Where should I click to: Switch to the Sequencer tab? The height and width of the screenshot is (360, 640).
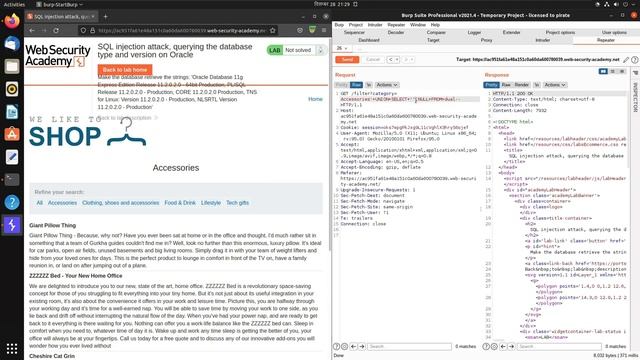click(354, 32)
